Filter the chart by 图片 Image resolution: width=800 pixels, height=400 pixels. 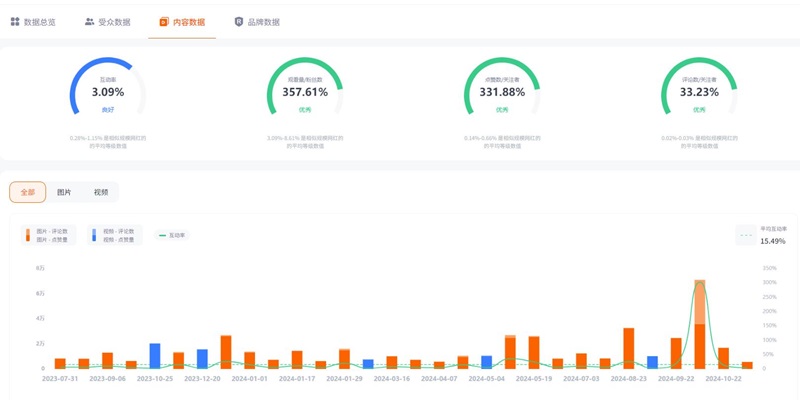(64, 192)
